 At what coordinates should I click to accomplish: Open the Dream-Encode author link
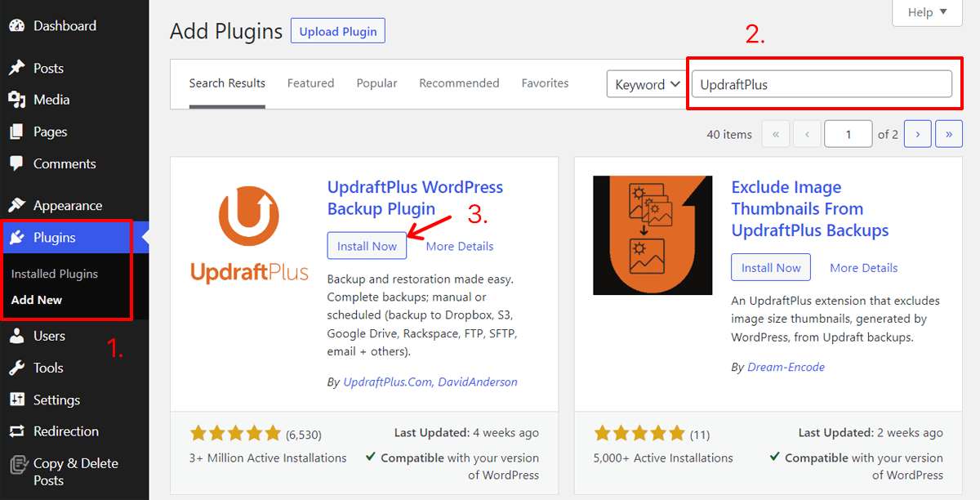click(x=786, y=367)
